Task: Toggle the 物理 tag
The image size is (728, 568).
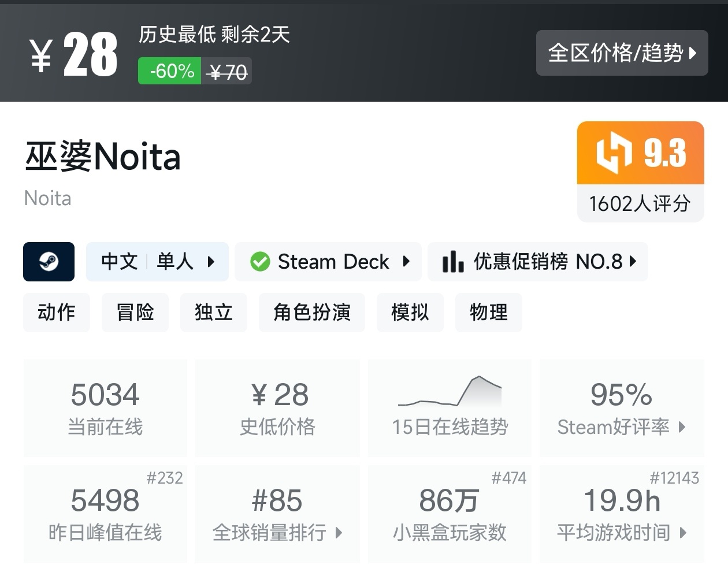Action: point(488,313)
